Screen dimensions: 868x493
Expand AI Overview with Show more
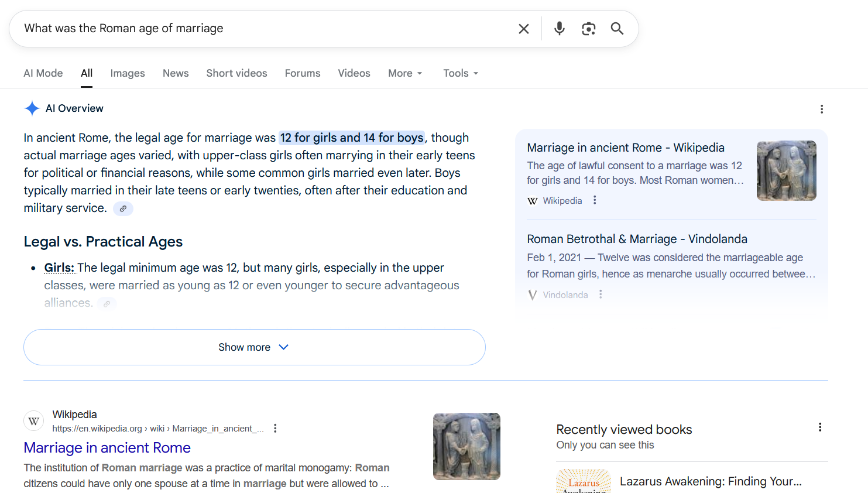tap(254, 347)
